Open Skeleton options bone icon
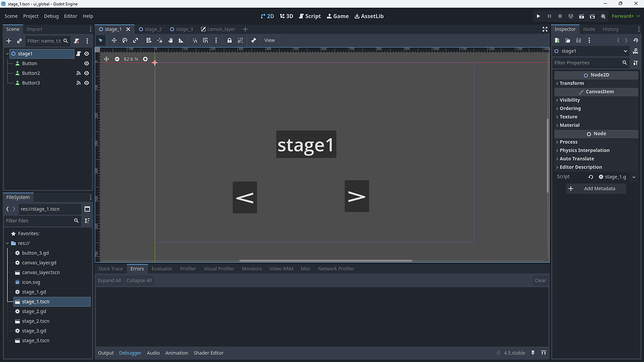The width and height of the screenshot is (644, 362). coord(254,40)
